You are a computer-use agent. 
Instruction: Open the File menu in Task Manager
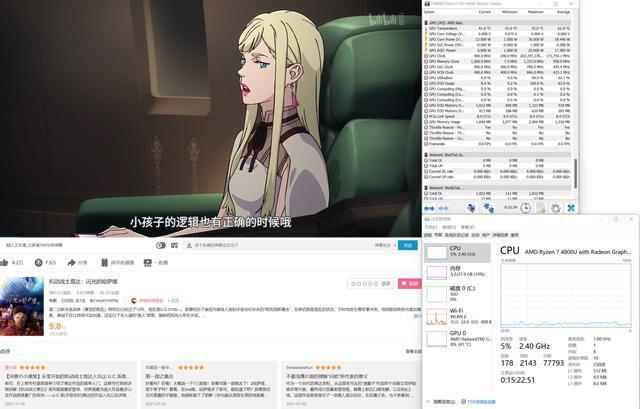[x=431, y=227]
